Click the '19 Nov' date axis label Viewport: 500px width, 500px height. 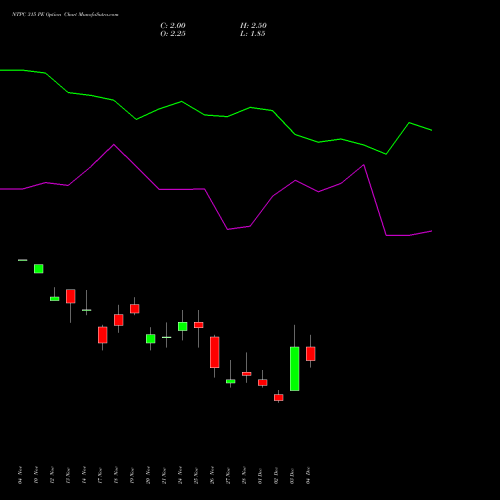(x=132, y=475)
